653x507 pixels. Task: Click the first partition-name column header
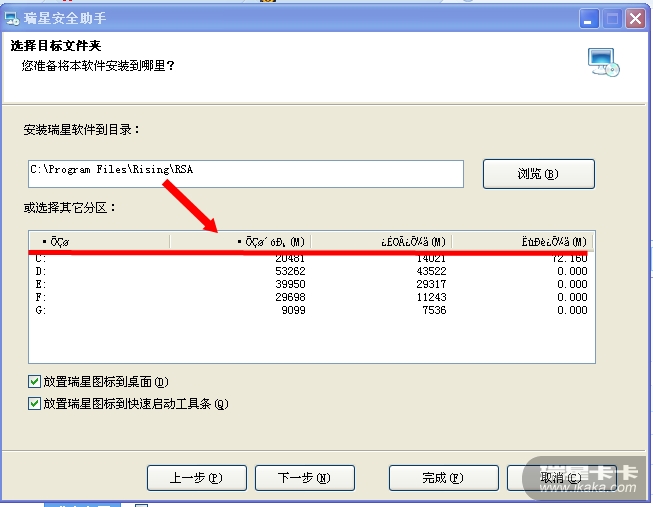pos(99,242)
